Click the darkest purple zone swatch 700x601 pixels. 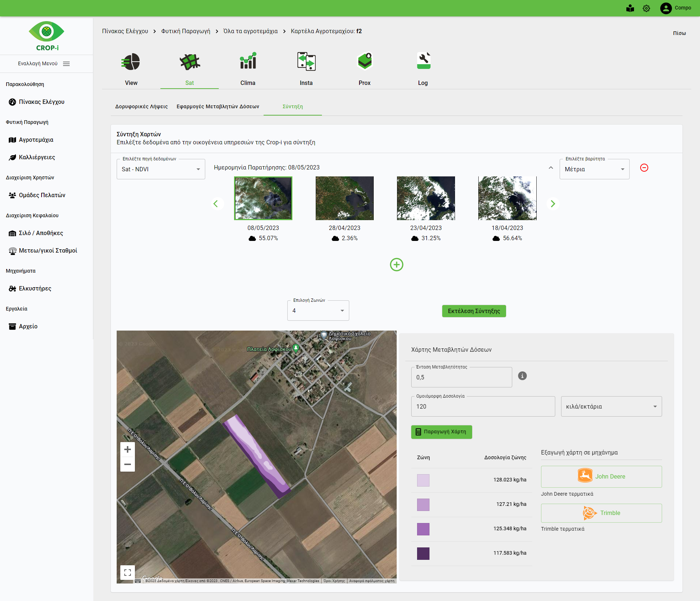tap(423, 553)
